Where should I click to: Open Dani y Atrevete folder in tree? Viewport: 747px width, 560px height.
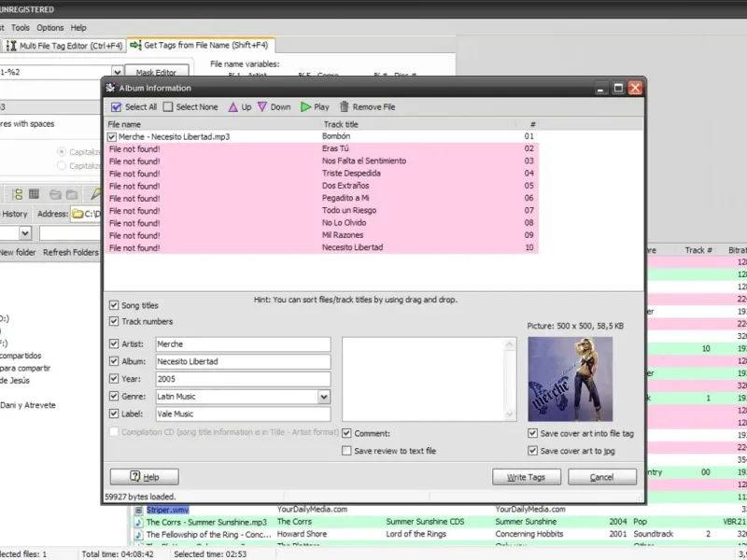(28, 405)
